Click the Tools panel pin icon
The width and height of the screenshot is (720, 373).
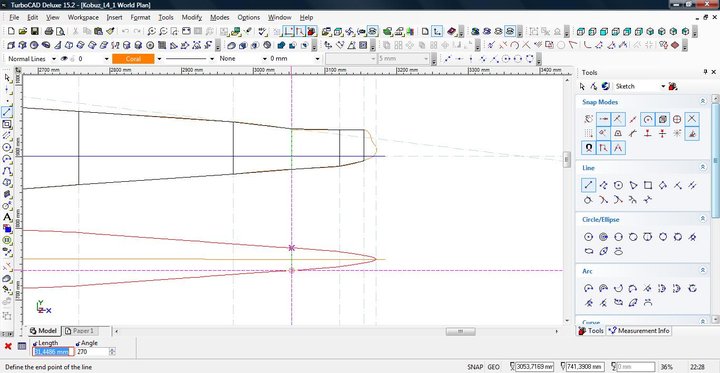pyautogui.click(x=705, y=72)
